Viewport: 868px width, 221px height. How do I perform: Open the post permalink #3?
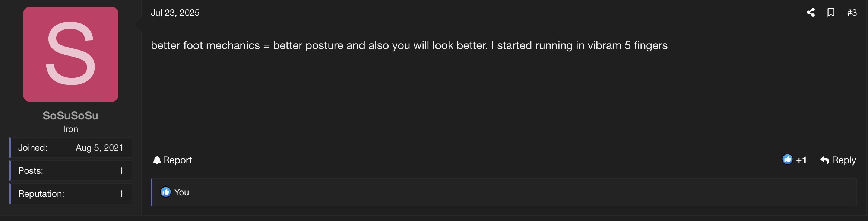(852, 13)
